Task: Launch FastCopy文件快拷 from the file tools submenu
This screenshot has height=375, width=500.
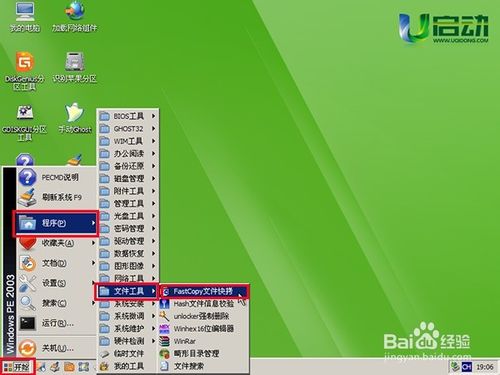Action: click(204, 291)
